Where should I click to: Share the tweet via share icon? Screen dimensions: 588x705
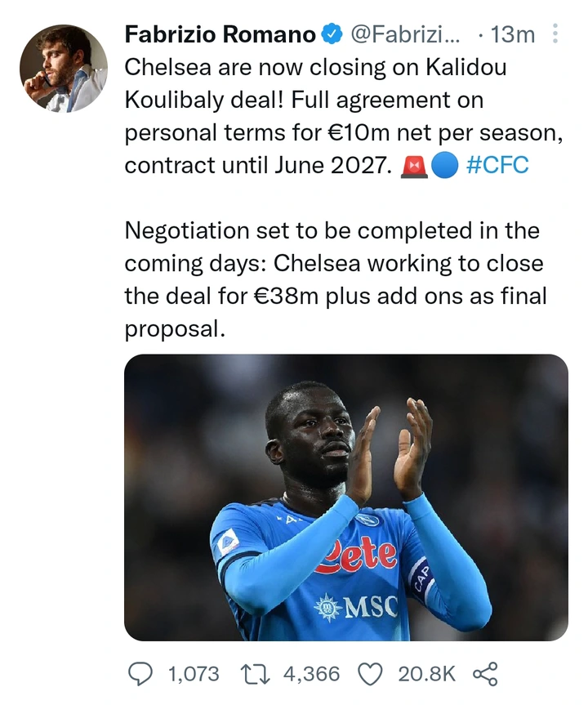[x=485, y=674]
